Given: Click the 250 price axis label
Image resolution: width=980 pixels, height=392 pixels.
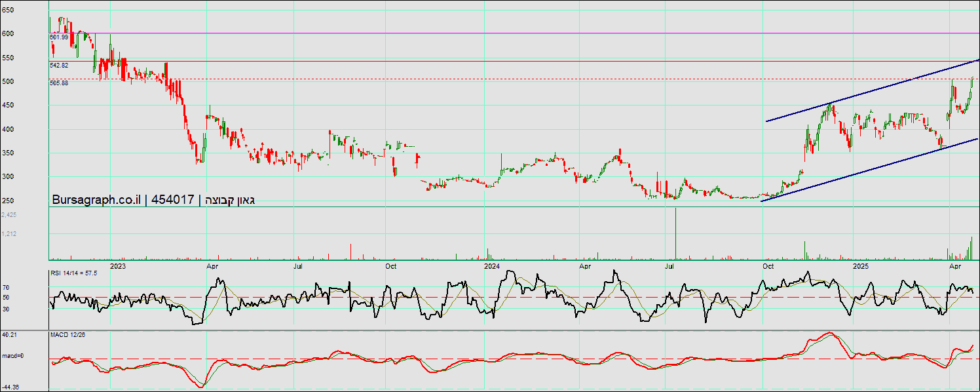Looking at the screenshot, I should (x=8, y=201).
